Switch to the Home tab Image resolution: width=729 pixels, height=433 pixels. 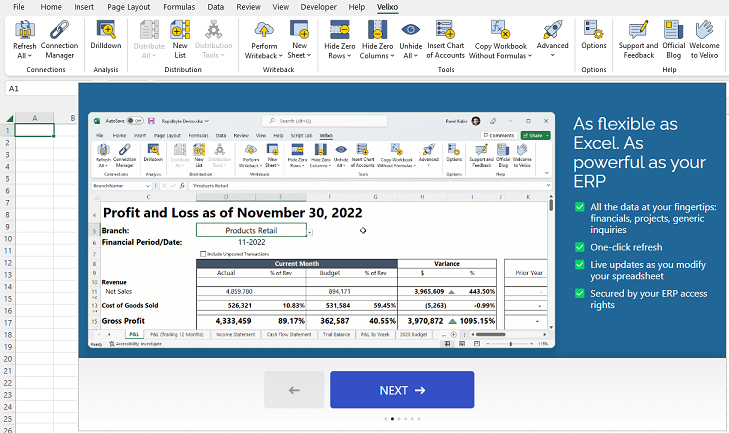51,7
